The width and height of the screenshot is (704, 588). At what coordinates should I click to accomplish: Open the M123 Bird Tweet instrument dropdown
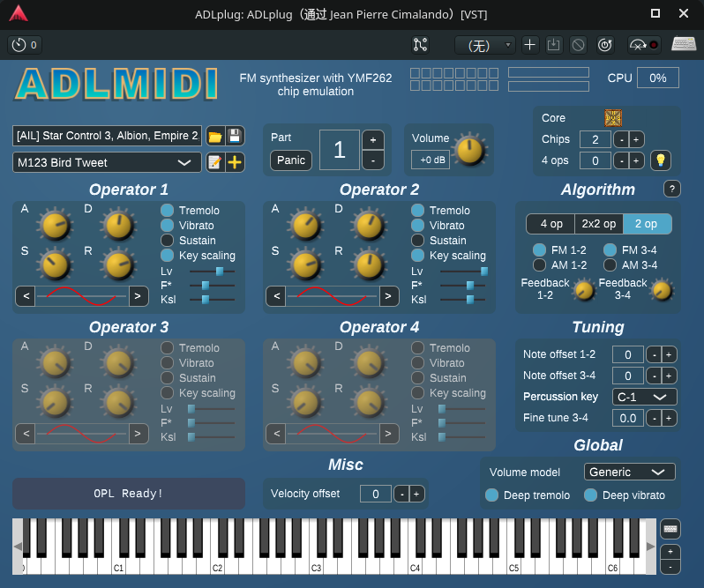[x=107, y=162]
